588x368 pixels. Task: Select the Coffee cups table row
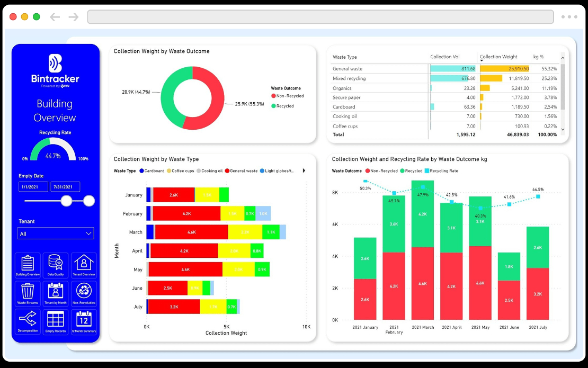(445, 126)
